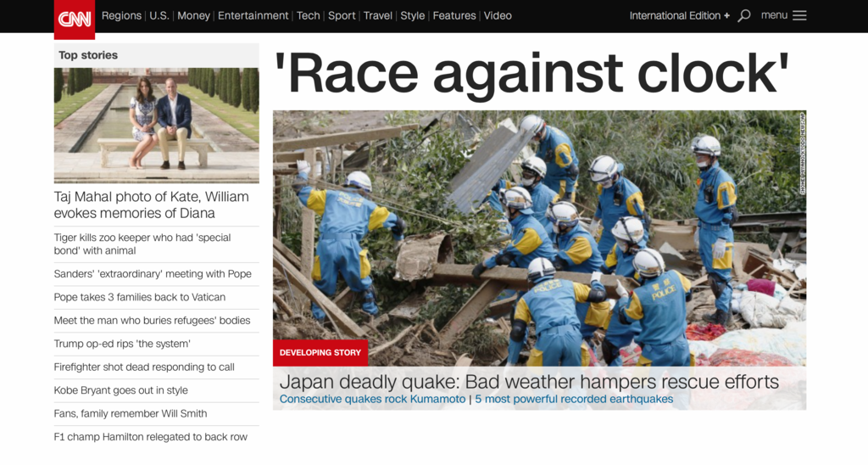Open the hamburger menu icon
868x465 pixels.
click(x=798, y=15)
